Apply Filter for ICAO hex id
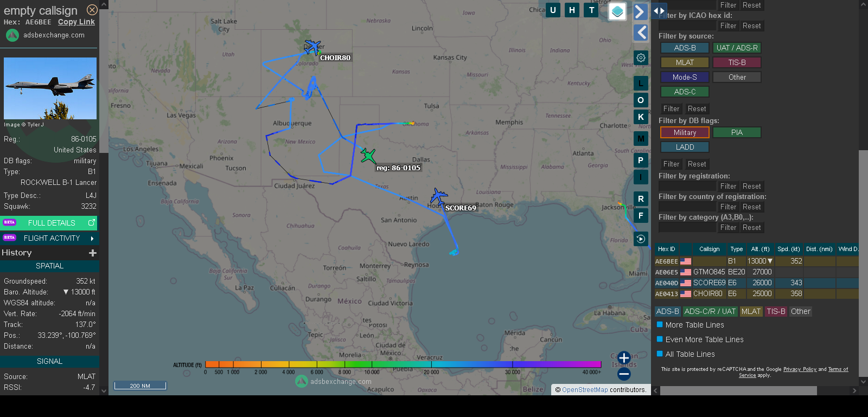 pyautogui.click(x=728, y=25)
